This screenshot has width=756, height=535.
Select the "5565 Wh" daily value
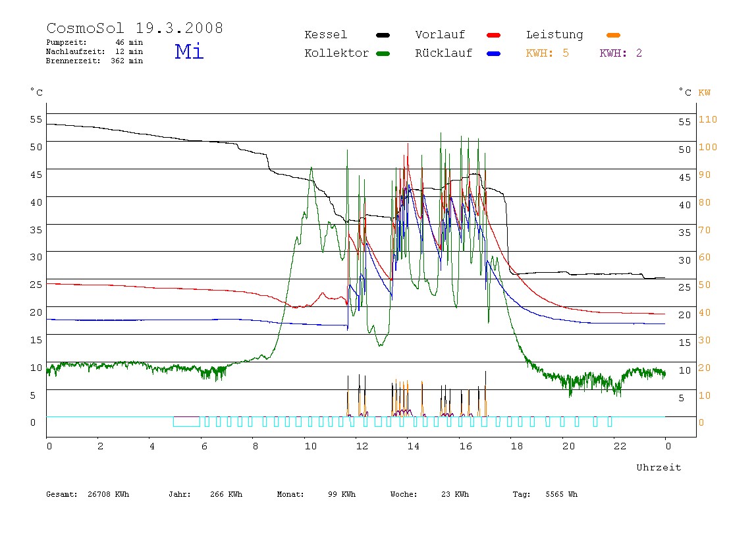click(x=562, y=494)
